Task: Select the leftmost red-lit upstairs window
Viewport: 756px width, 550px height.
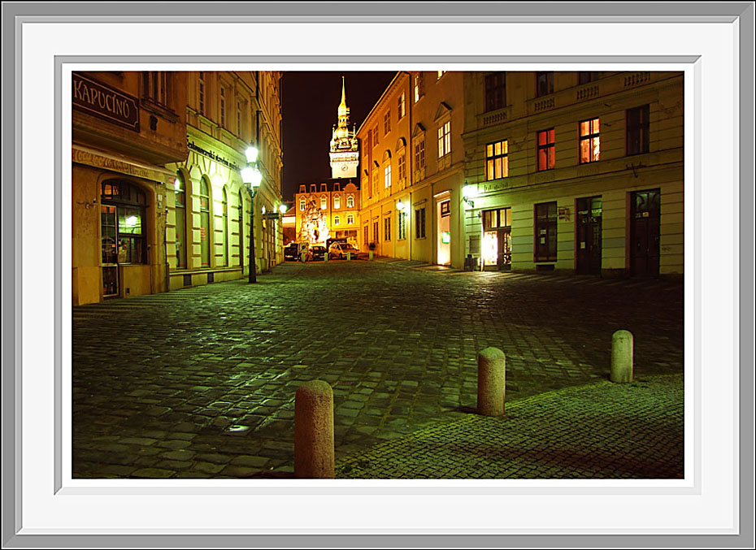Action: click(x=545, y=149)
